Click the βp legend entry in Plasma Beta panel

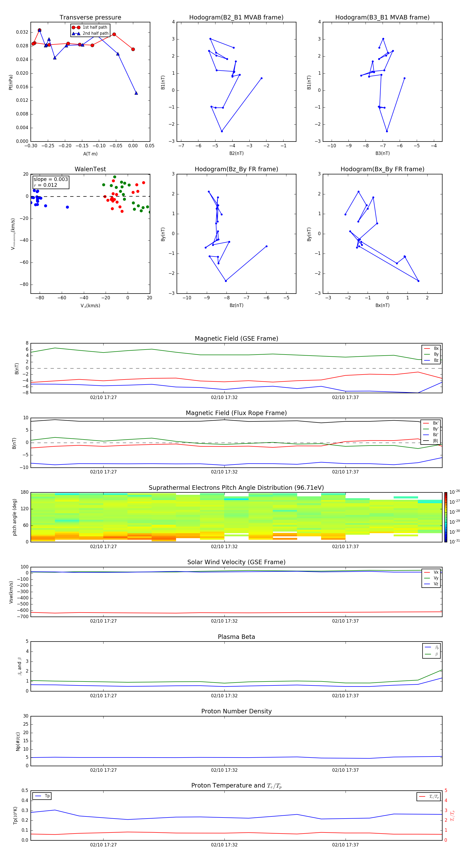point(431,647)
